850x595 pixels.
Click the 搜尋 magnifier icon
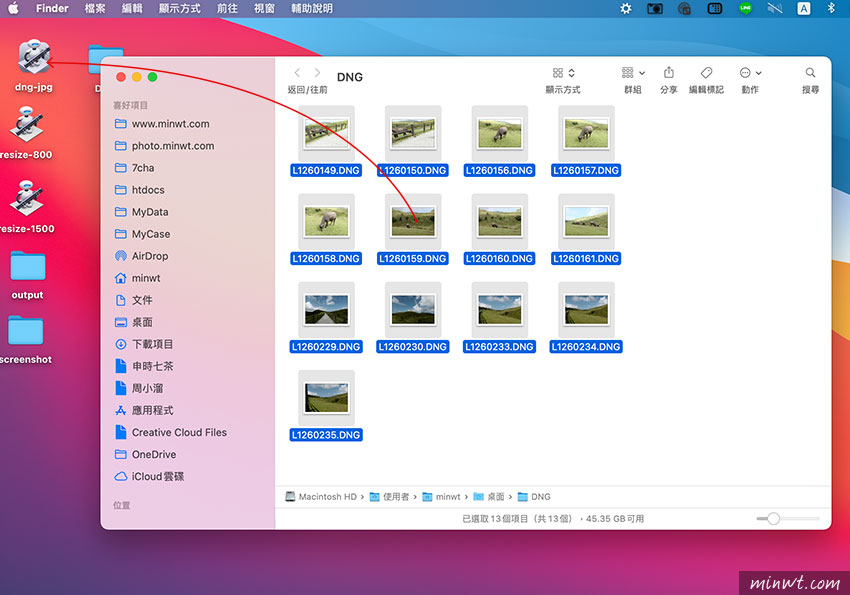[x=810, y=73]
